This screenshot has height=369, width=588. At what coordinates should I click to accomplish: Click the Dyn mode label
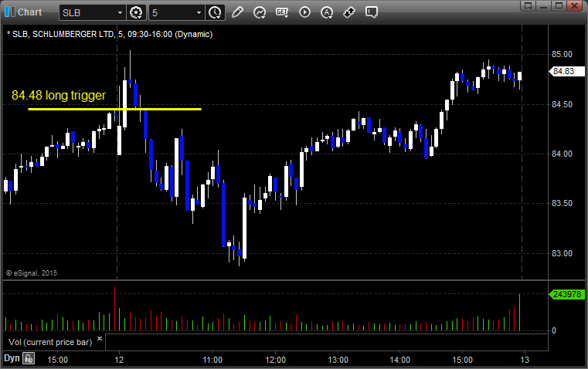click(x=12, y=358)
